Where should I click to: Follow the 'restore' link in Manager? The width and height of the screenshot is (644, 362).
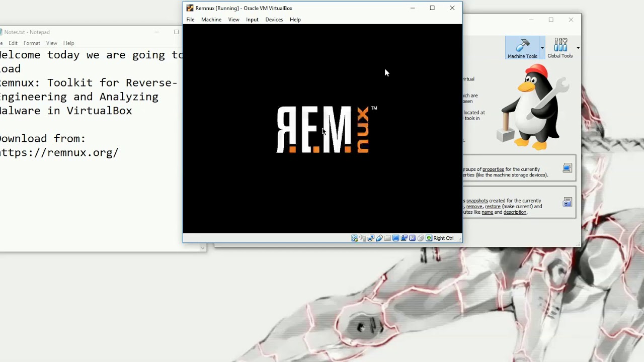tap(493, 206)
